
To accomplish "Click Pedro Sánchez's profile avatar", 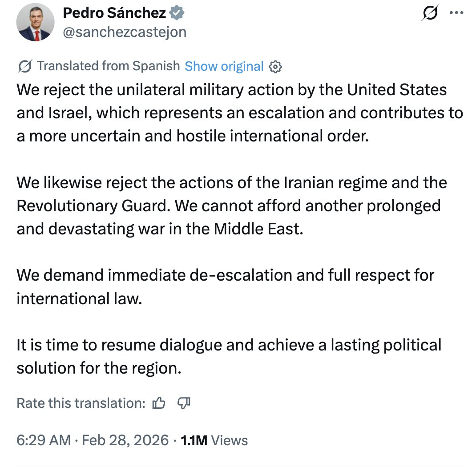I will (x=36, y=24).
